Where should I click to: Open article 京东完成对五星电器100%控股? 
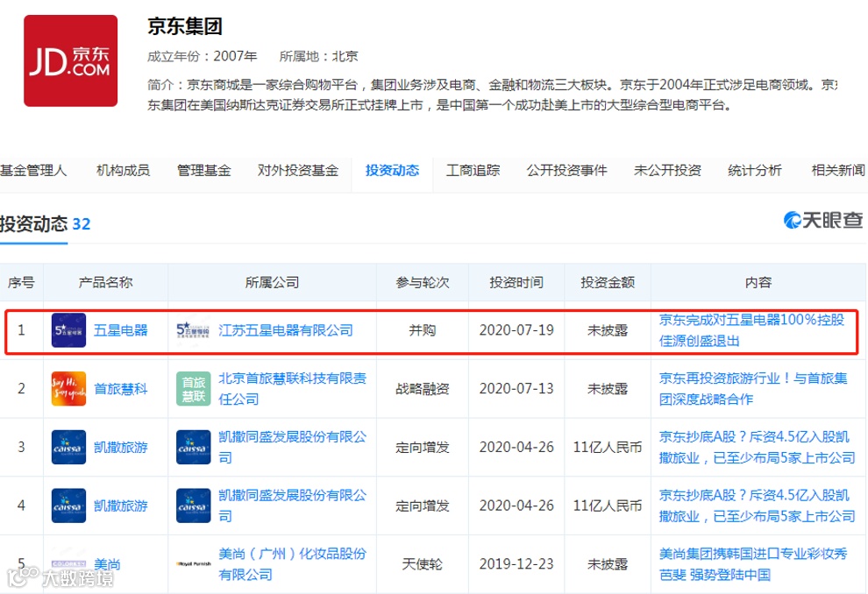point(751,330)
